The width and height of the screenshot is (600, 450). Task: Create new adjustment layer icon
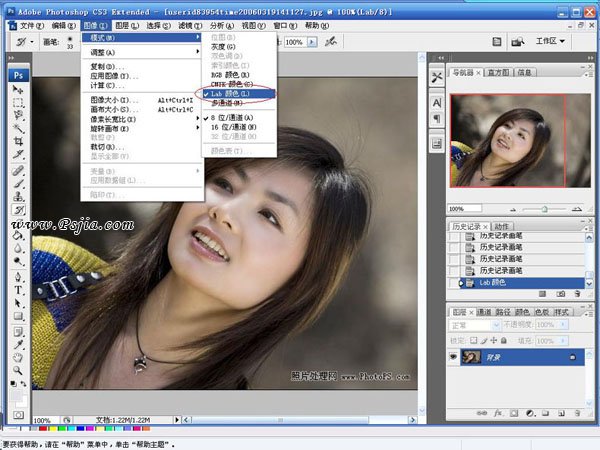530,413
